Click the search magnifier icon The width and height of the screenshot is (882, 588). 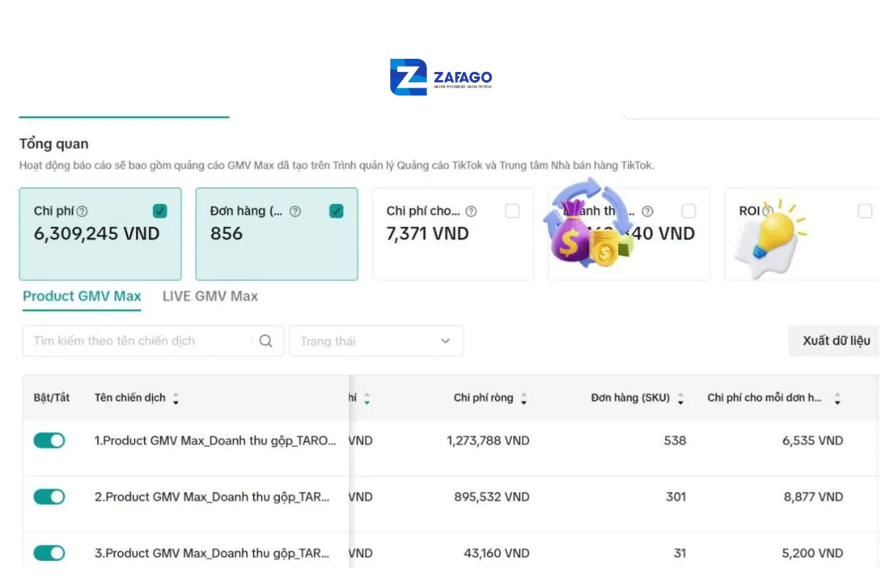266,341
